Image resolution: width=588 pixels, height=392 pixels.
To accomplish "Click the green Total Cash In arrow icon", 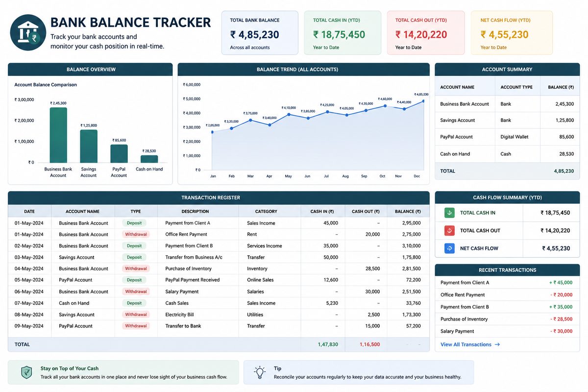I will pyautogui.click(x=450, y=213).
